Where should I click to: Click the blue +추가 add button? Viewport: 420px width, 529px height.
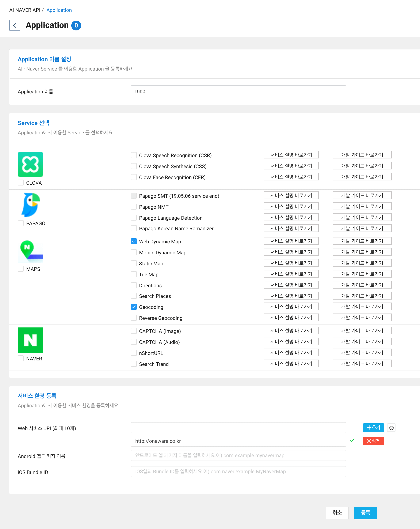click(x=373, y=427)
